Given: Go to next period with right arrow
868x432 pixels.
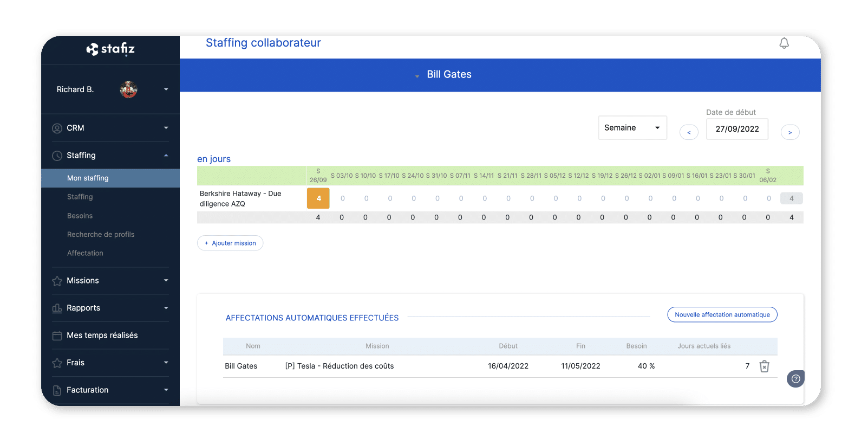Looking at the screenshot, I should pos(790,132).
